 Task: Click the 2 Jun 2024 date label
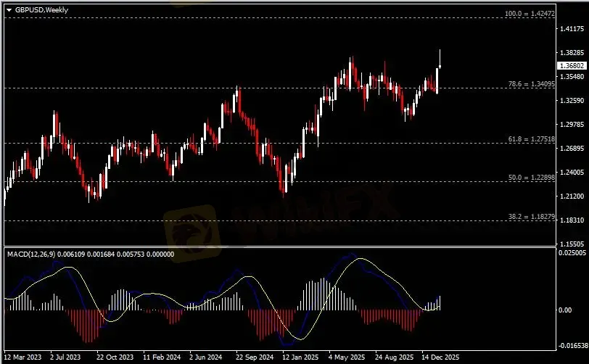(x=205, y=357)
